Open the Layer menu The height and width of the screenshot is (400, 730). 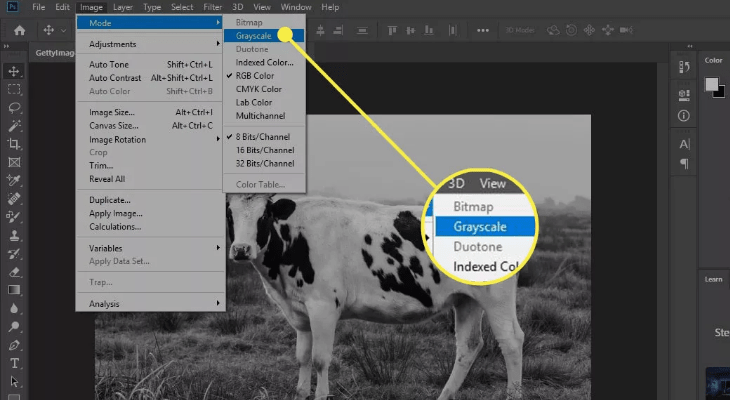coord(122,7)
